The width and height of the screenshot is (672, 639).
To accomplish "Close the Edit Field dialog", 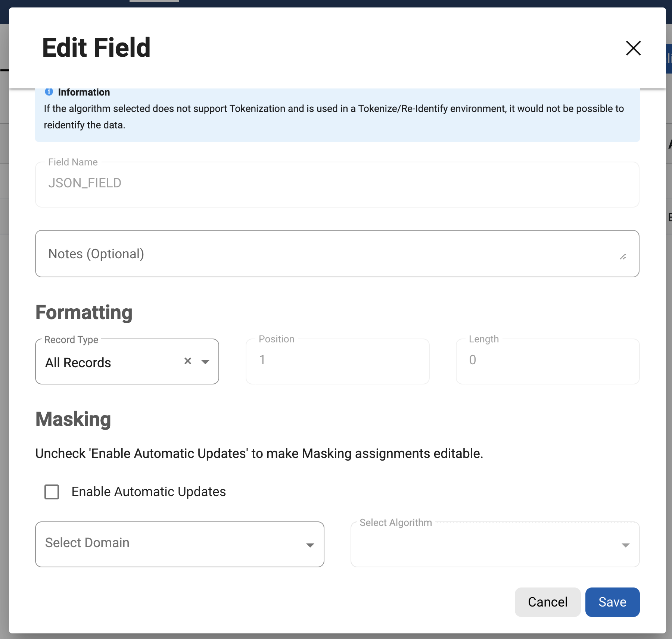I will click(633, 48).
